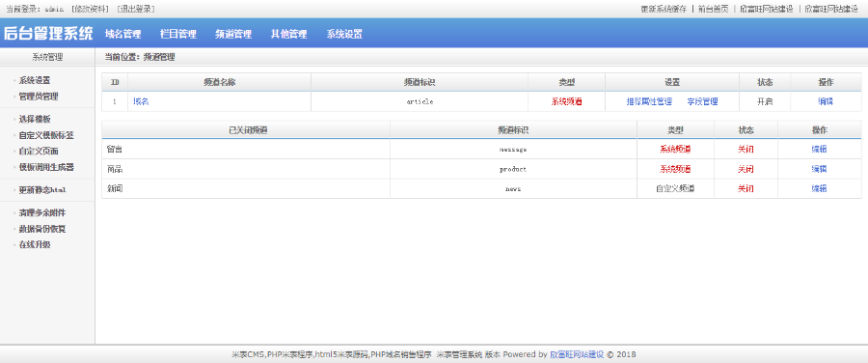Click 系统频道 in the 商品 row

675,169
